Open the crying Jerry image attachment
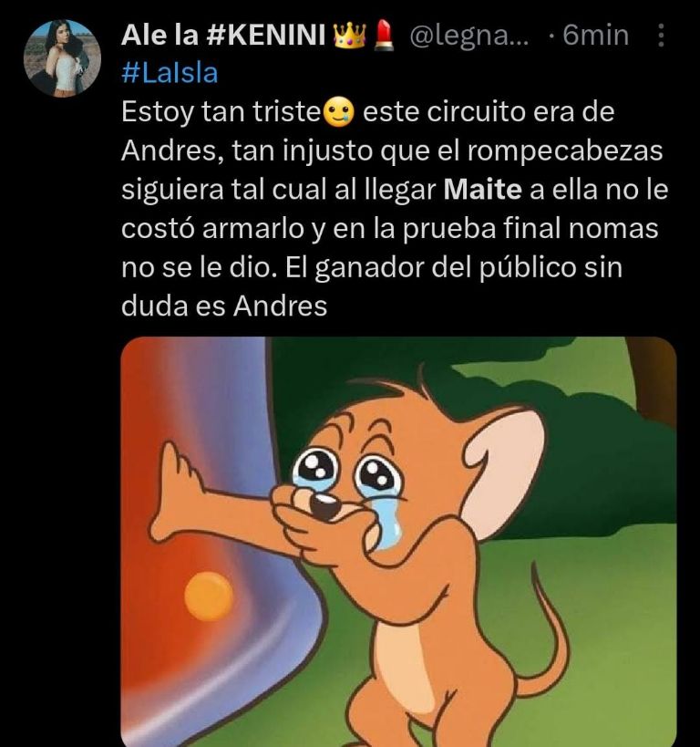 tap(398, 542)
